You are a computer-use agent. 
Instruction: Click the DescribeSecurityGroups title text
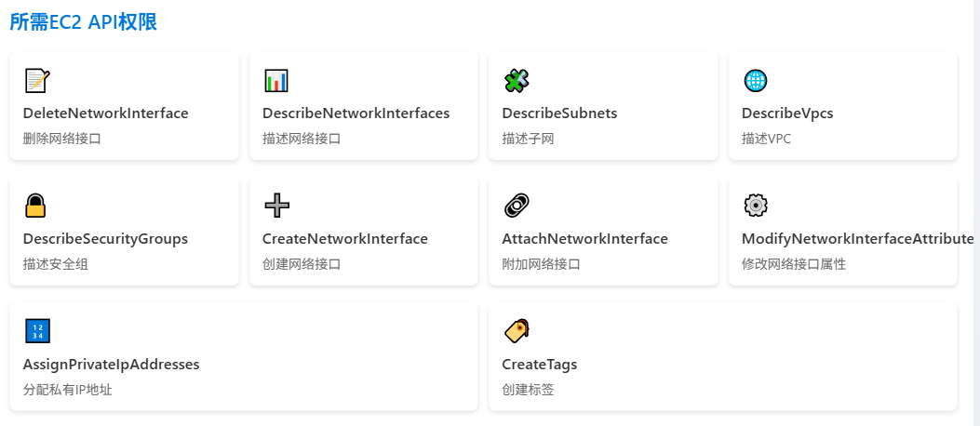(x=105, y=239)
